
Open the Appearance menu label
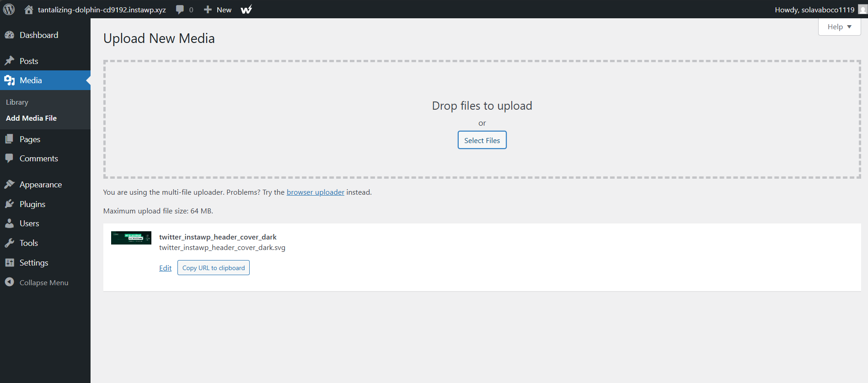coord(41,185)
